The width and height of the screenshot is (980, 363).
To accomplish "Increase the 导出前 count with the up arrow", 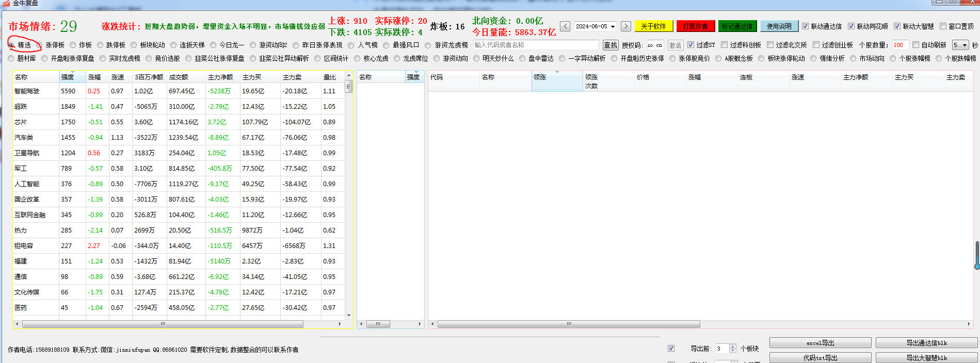I will point(732,346).
